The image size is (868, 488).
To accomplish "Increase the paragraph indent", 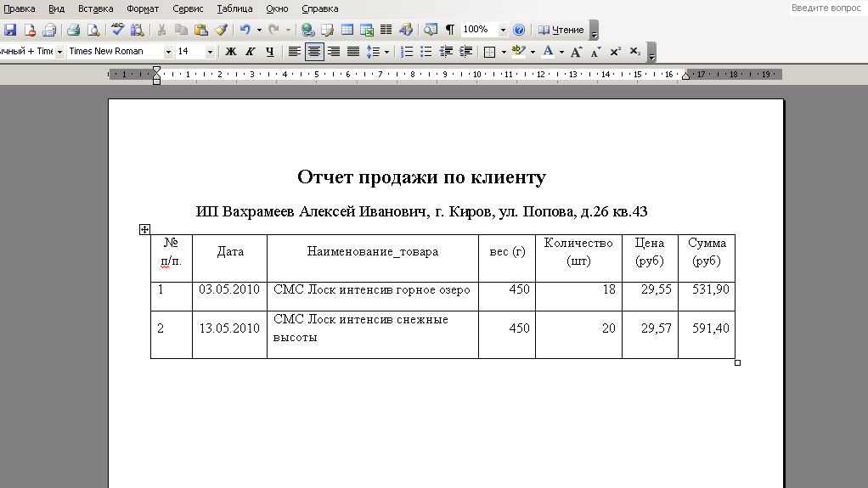I will pos(465,52).
